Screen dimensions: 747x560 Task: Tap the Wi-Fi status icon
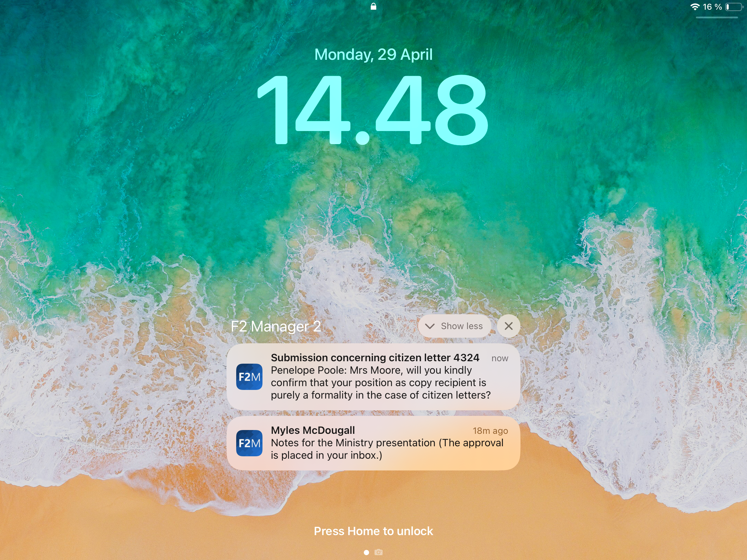pos(695,7)
